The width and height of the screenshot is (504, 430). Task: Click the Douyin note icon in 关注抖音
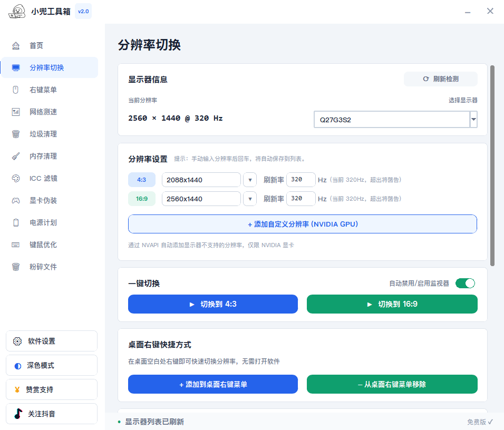pyautogui.click(x=18, y=414)
